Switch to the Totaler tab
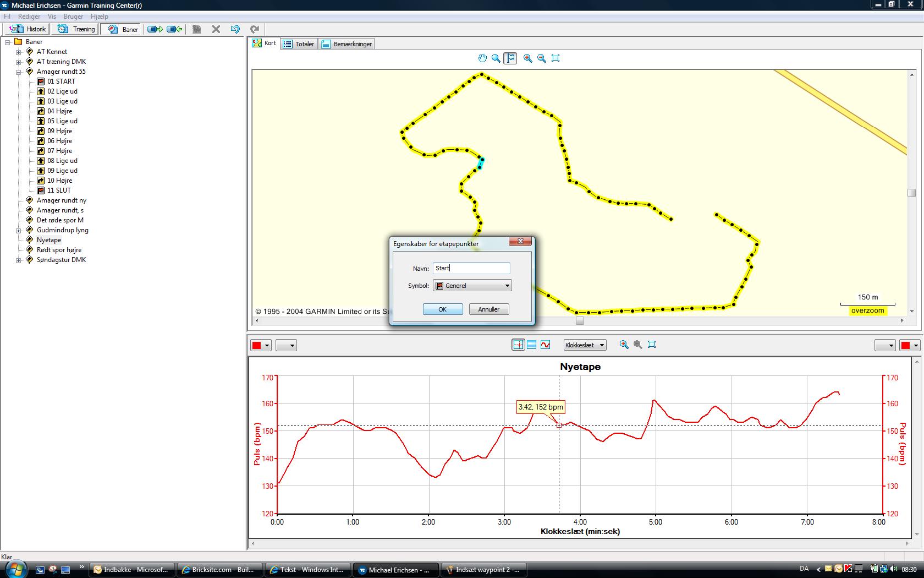924x578 pixels. (x=299, y=44)
